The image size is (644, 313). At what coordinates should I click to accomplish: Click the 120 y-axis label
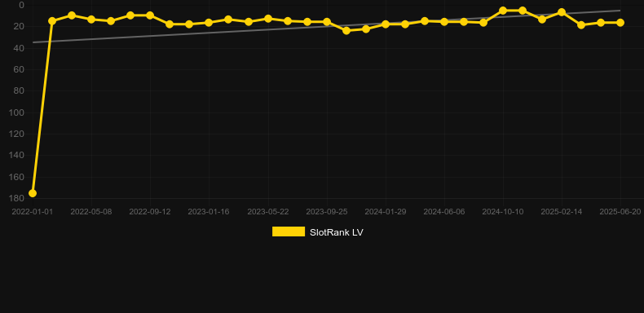[x=17, y=134]
